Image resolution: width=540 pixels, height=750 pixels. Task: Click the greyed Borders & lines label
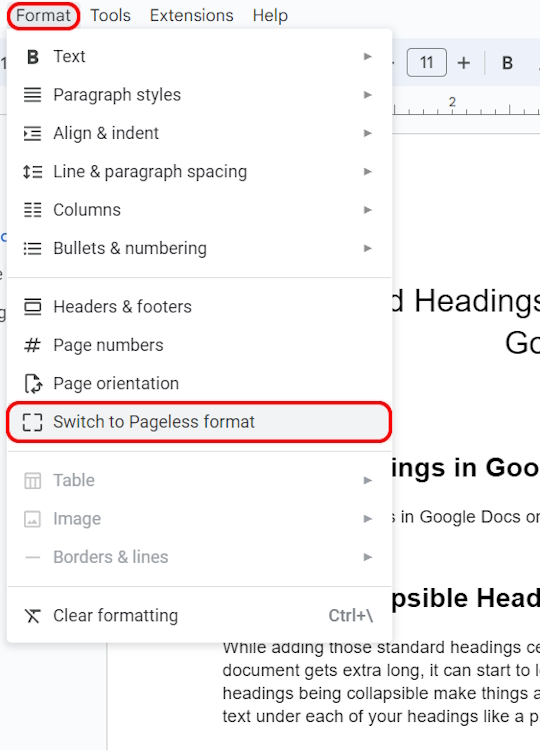(111, 557)
